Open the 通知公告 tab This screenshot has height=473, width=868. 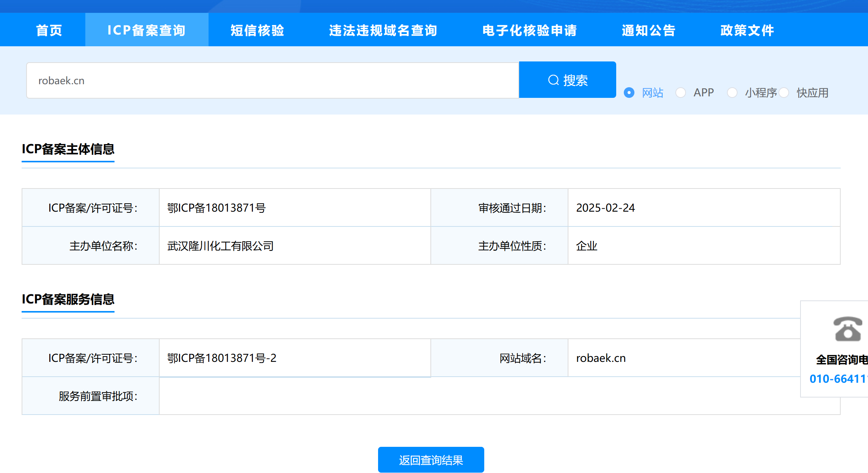tap(649, 30)
